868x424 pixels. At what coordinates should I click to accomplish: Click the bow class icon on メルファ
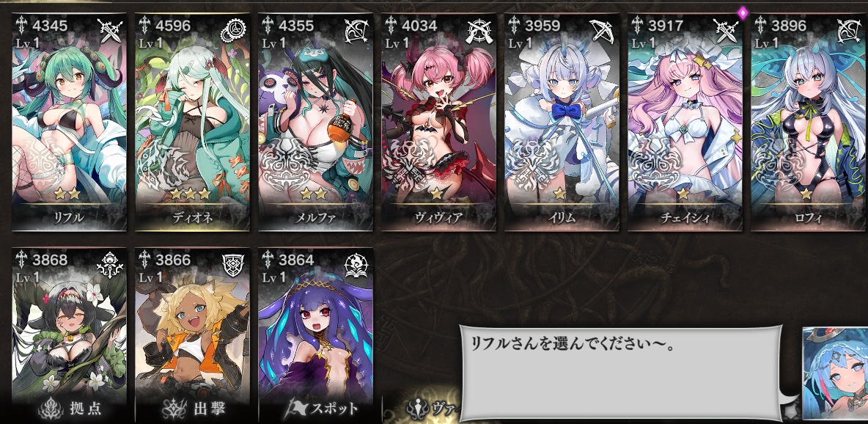click(356, 31)
